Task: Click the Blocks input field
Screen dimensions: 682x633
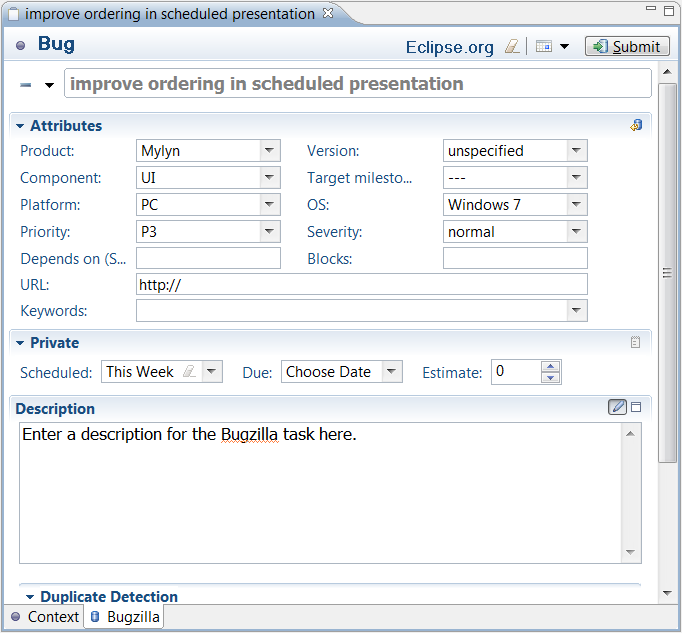Action: (515, 258)
